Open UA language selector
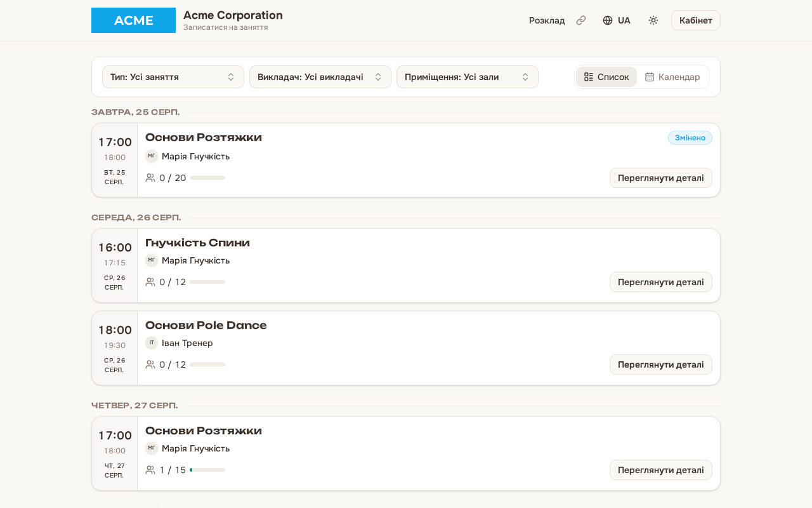 click(617, 20)
